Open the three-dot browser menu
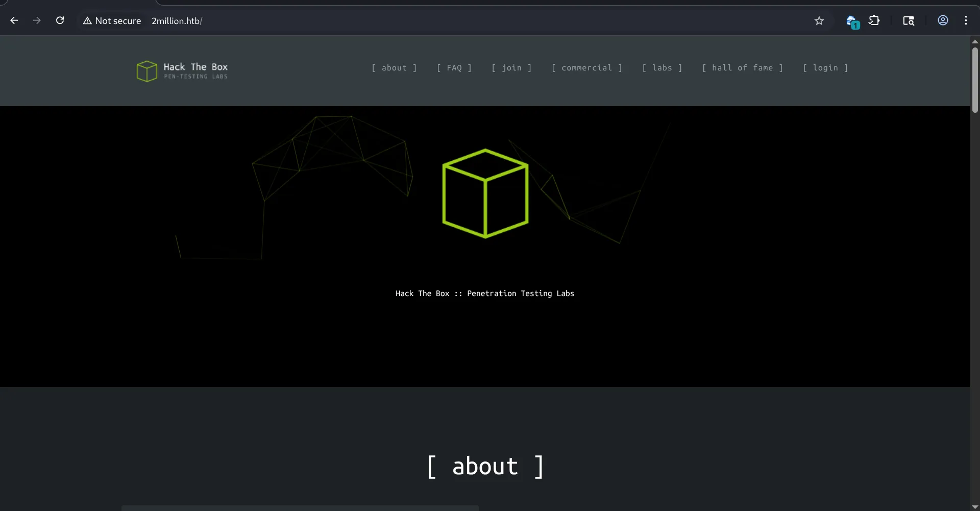Image resolution: width=980 pixels, height=511 pixels. pyautogui.click(x=966, y=20)
